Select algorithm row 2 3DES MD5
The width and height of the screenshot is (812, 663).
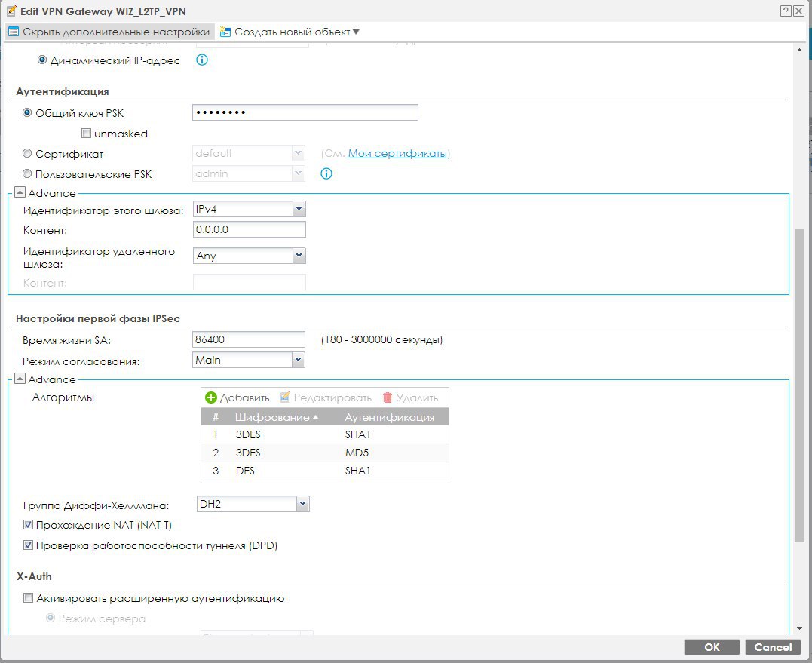pos(325,453)
